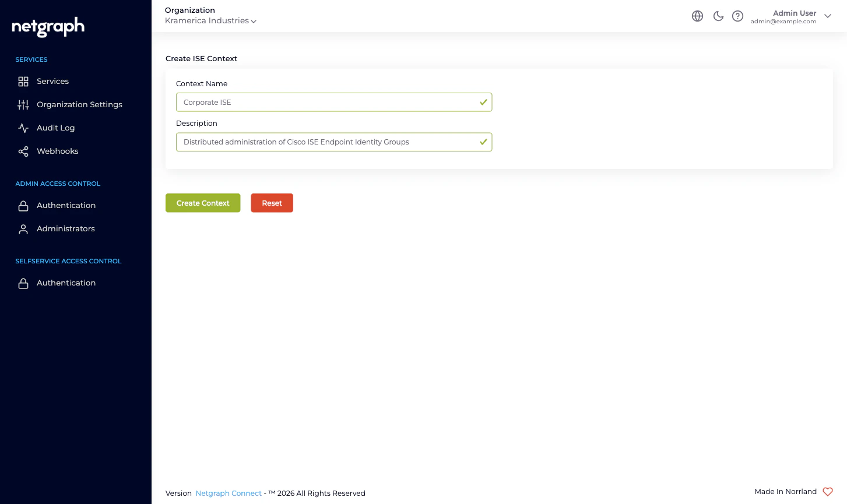847x504 pixels.
Task: Toggle dark mode with the moon icon
Action: point(718,16)
